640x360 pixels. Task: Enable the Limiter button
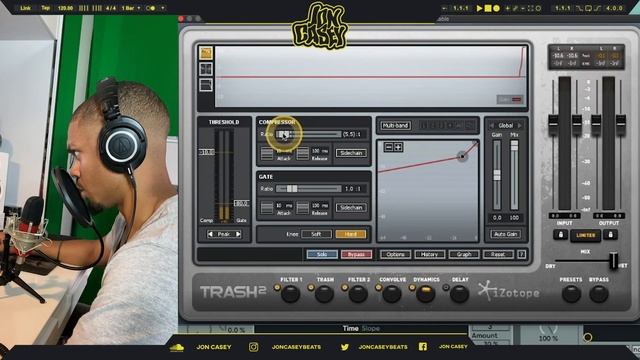point(585,236)
